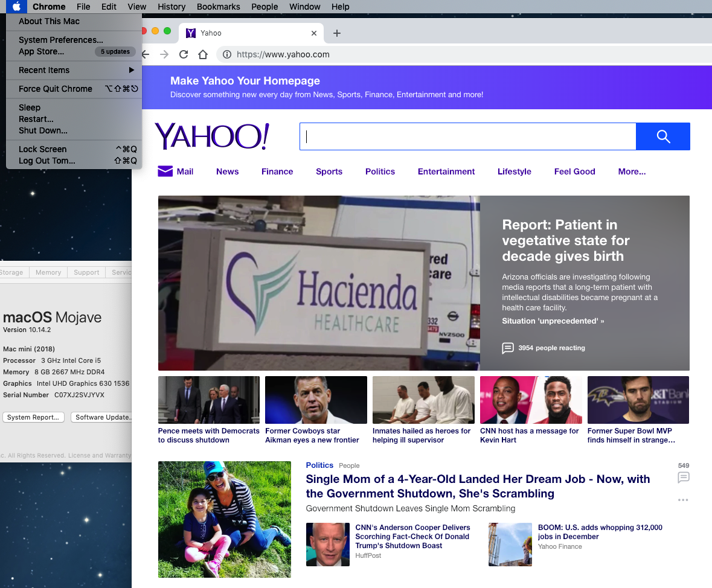
Task: Open Former Cowboys star Aikman story
Action: (316, 410)
